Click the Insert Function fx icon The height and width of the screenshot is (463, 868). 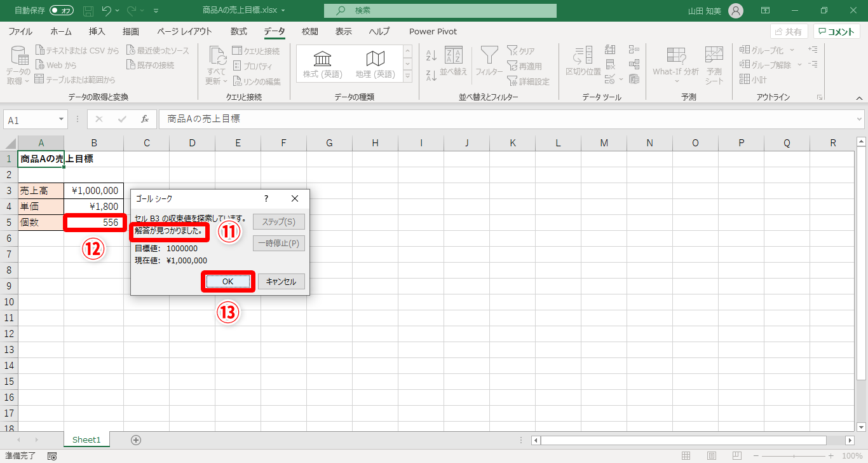click(145, 119)
